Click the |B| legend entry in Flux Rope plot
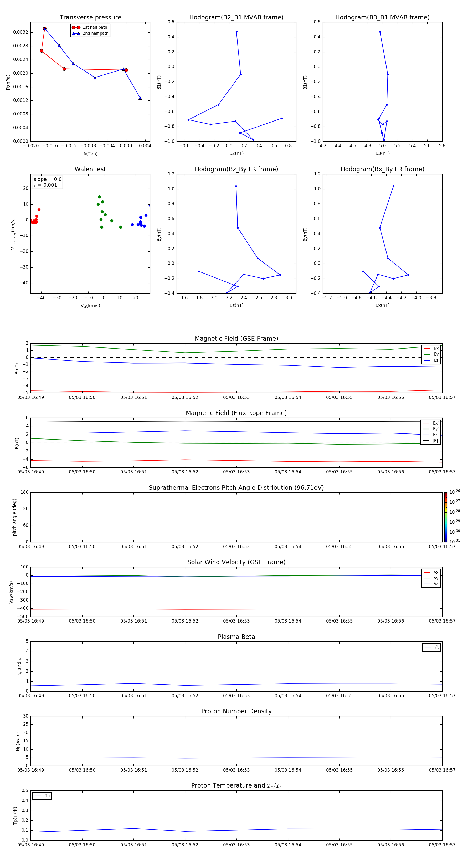The width and height of the screenshot is (473, 868). (431, 441)
